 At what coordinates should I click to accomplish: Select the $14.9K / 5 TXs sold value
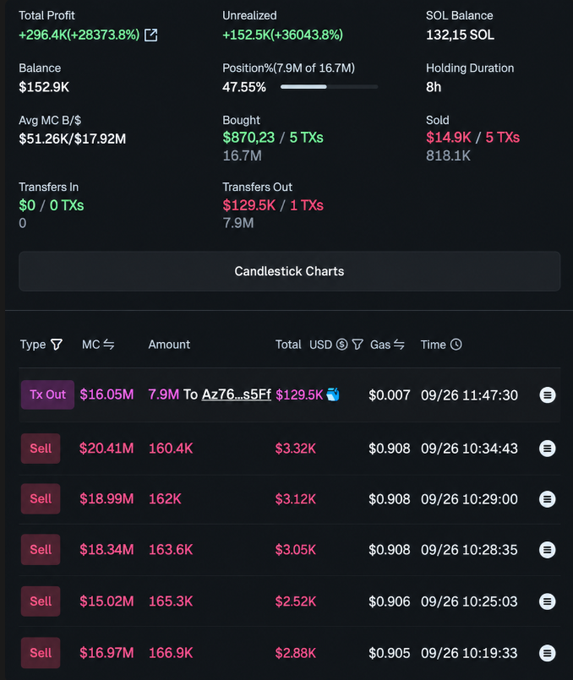click(x=473, y=137)
